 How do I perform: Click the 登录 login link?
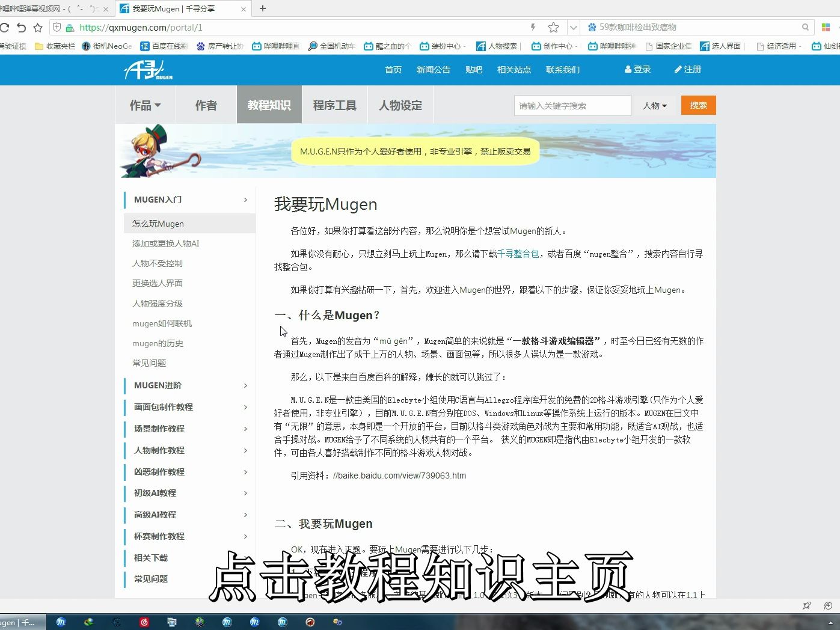[638, 69]
